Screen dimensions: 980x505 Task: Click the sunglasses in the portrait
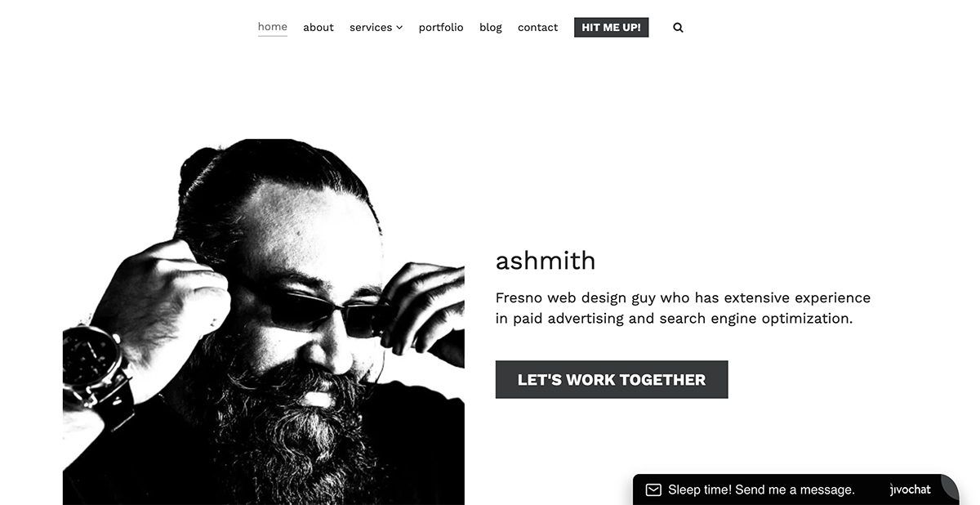point(331,315)
